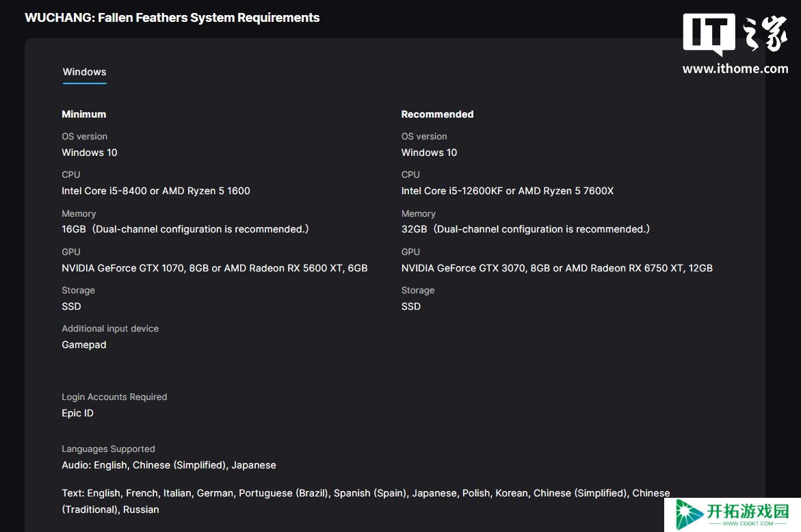Click the Chinese site name beside the green logo

click(x=748, y=511)
